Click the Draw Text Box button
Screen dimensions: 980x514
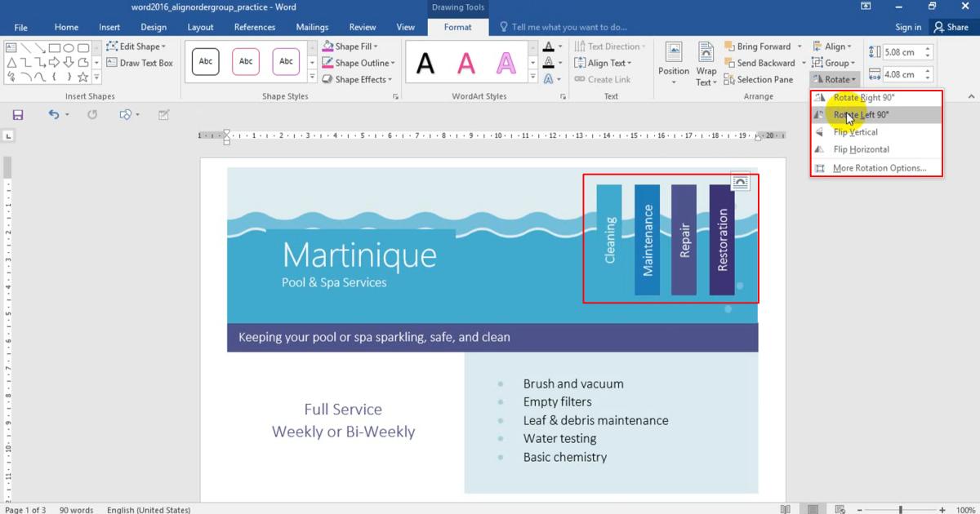[139, 63]
